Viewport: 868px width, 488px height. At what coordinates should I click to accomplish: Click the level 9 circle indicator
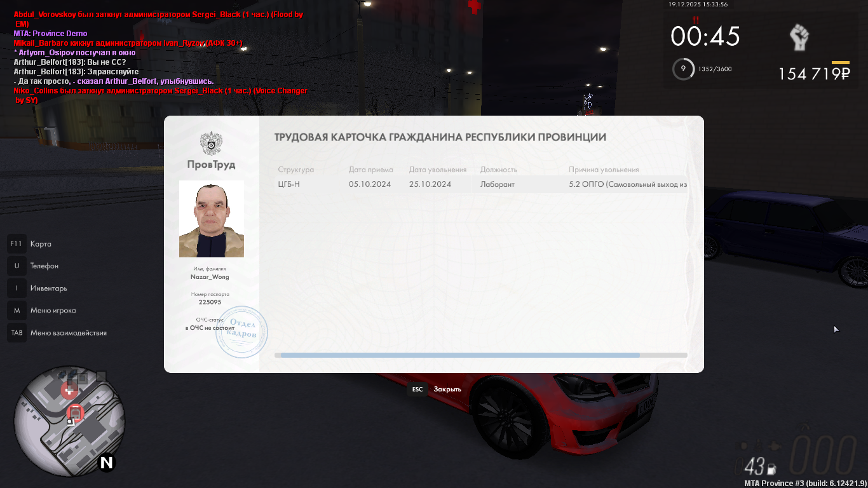click(x=683, y=69)
